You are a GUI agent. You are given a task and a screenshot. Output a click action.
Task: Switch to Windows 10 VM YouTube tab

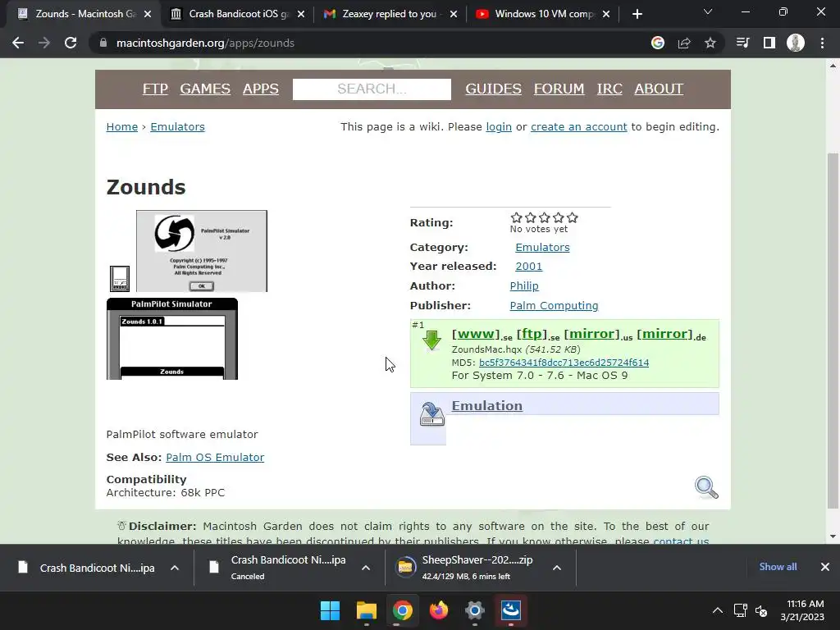coord(544,14)
